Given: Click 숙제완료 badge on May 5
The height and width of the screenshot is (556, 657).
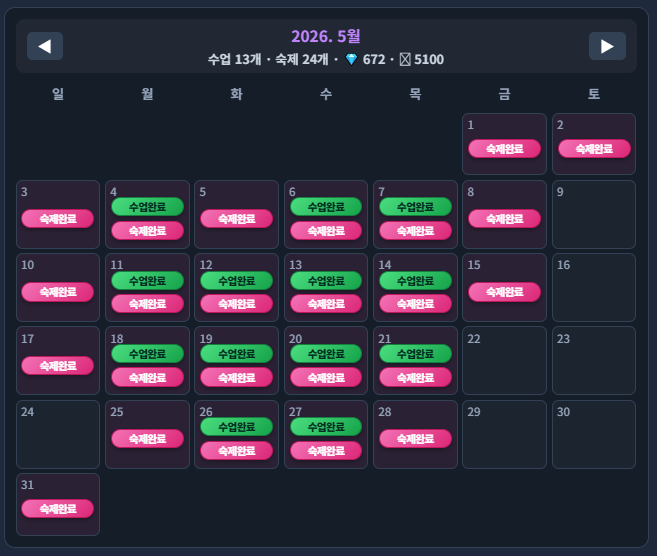Looking at the screenshot, I should coord(236,219).
